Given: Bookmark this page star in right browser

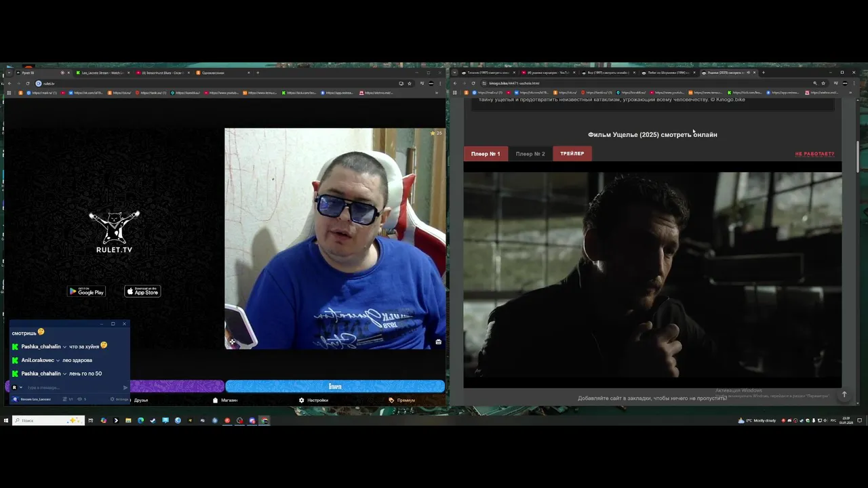Looking at the screenshot, I should point(825,83).
